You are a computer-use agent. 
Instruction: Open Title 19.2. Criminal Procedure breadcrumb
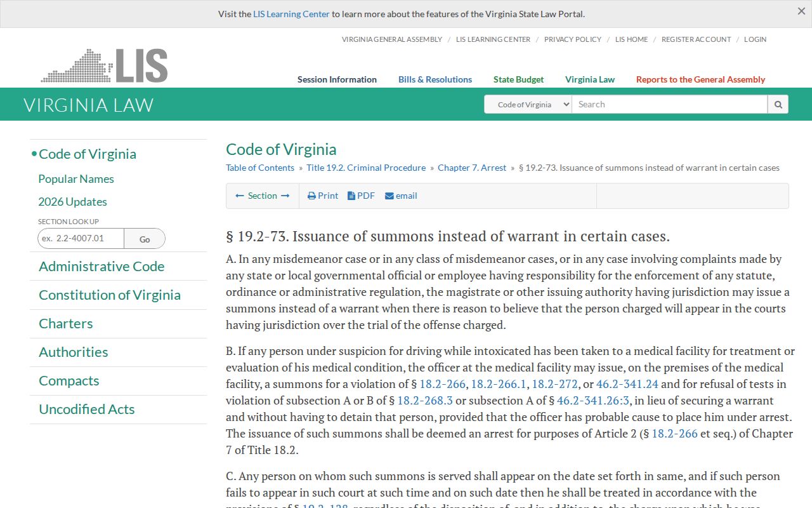(x=366, y=168)
